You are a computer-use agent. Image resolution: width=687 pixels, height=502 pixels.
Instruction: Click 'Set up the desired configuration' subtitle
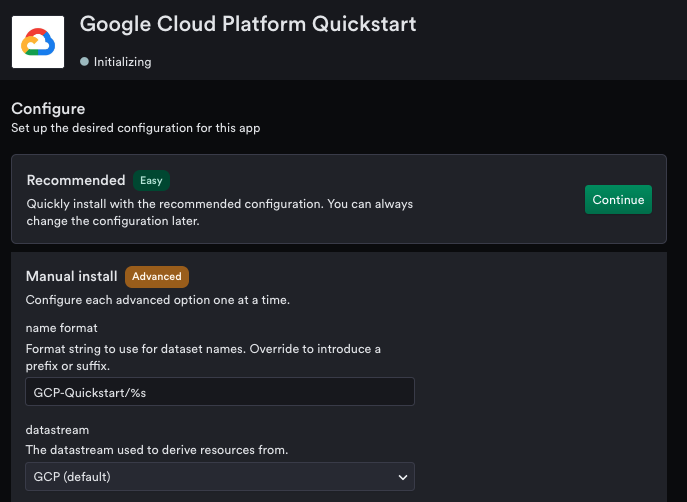(136, 128)
